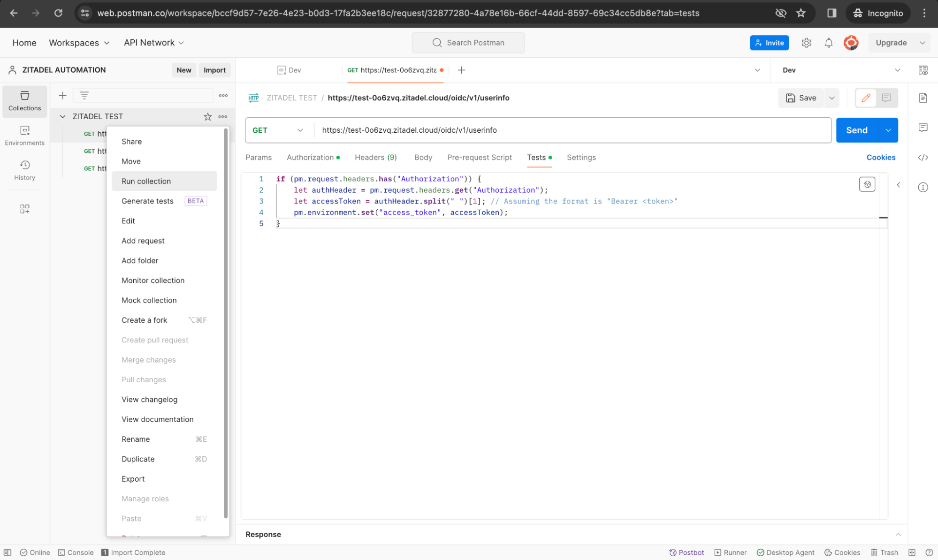938x560 pixels.
Task: Reload the browser page
Action: pyautogui.click(x=58, y=13)
